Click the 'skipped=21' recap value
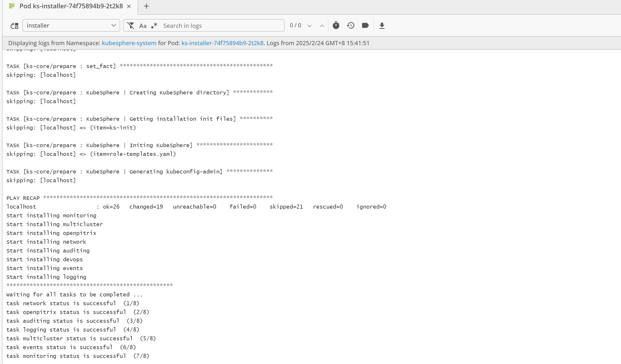The height and width of the screenshot is (364, 621). coord(286,207)
